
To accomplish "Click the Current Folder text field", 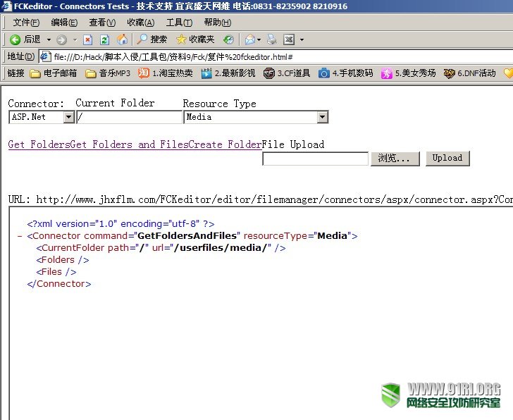I will click(129, 117).
